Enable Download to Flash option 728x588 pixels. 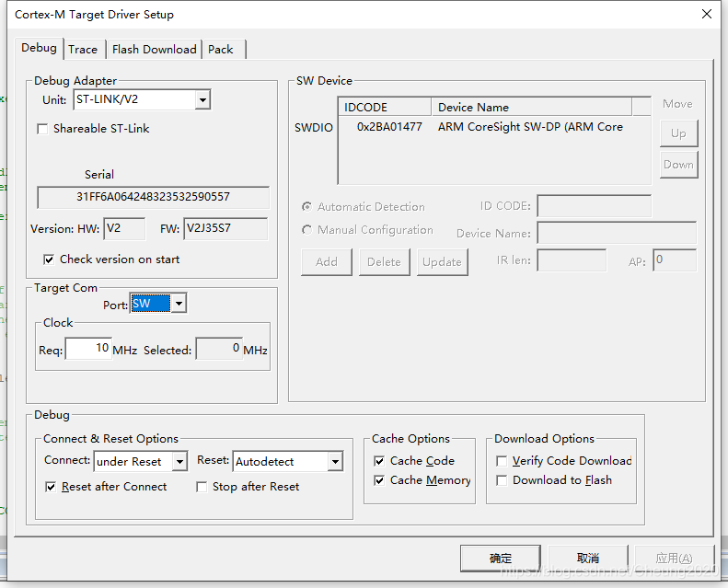pyautogui.click(x=502, y=480)
